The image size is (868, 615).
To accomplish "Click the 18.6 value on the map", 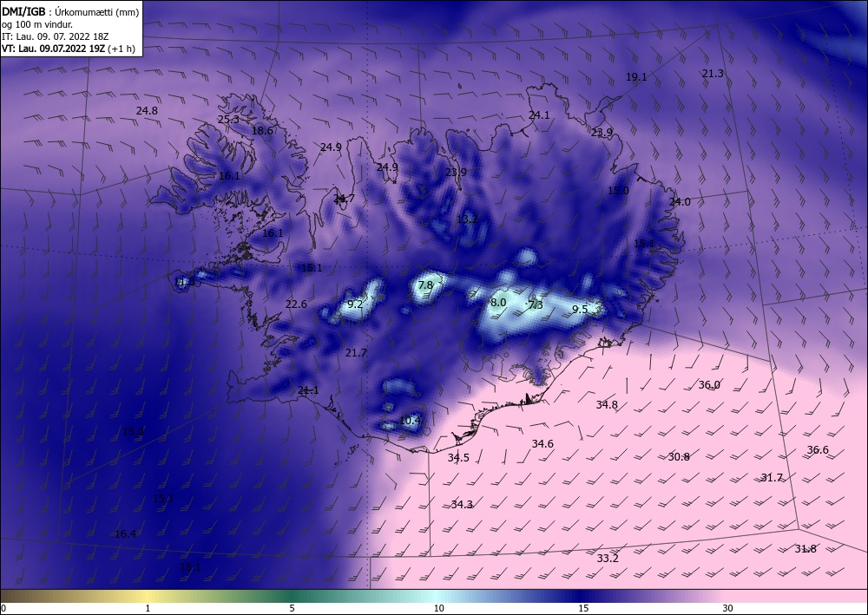I will 262,131.
